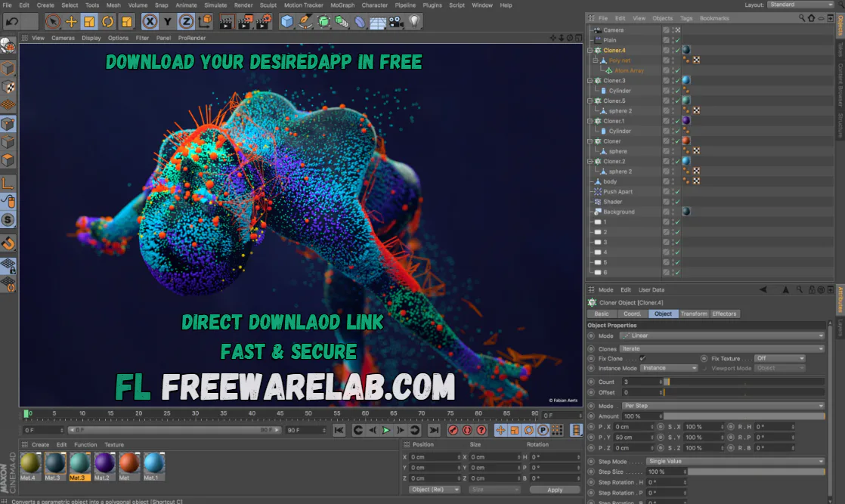Viewport: 845px width, 504px height.
Task: Click the Apply button in the Coordinates panel
Action: [x=555, y=489]
